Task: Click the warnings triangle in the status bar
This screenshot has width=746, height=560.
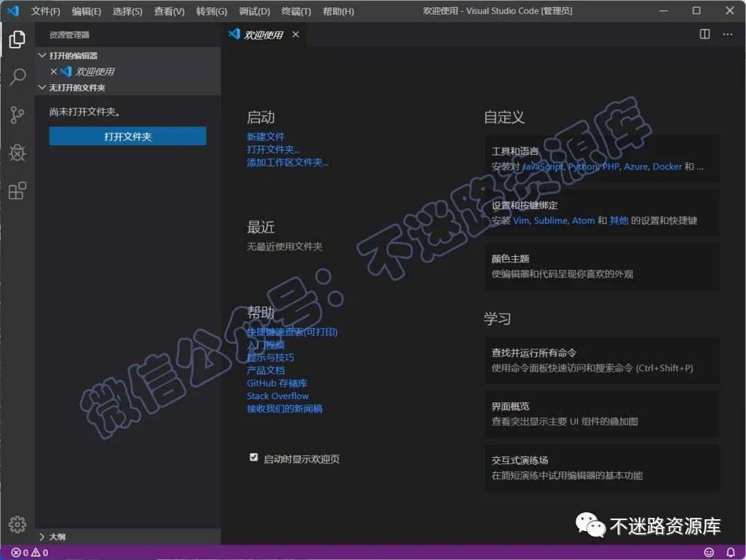Action: point(36,552)
